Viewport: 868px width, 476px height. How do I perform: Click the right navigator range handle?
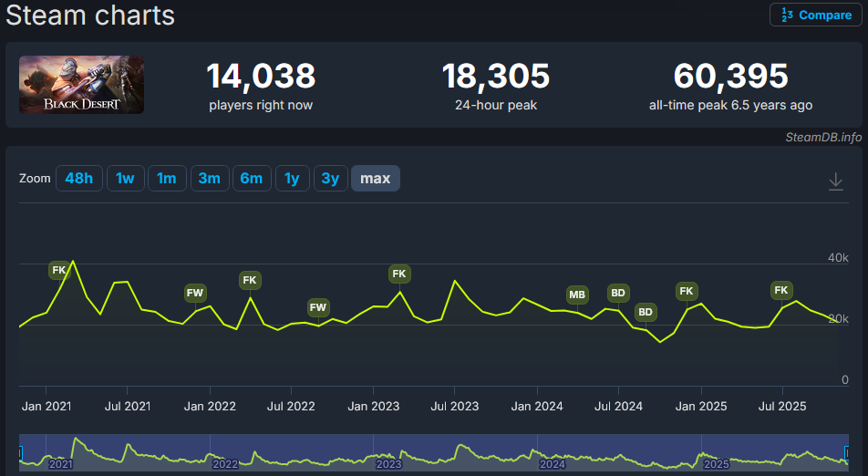pyautogui.click(x=846, y=453)
